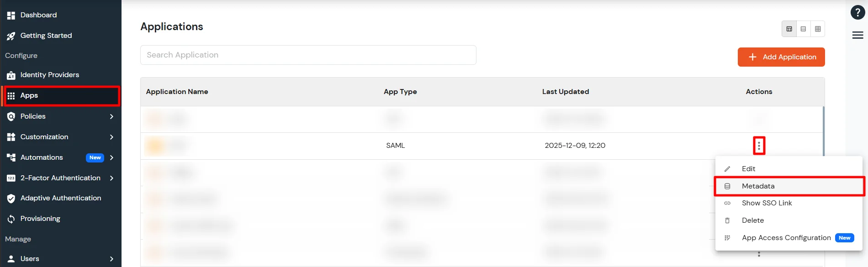Viewport: 868px width, 267px height.
Task: Click the Identity Providers icon
Action: [11, 75]
